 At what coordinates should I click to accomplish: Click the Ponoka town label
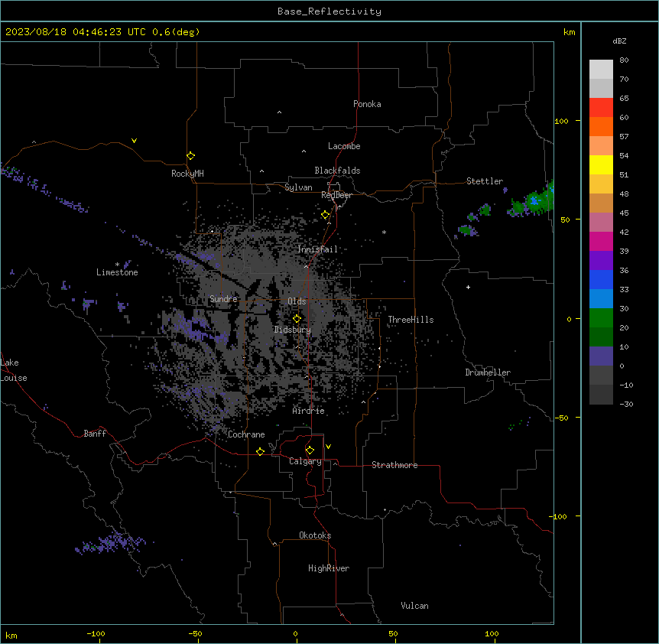pos(367,104)
